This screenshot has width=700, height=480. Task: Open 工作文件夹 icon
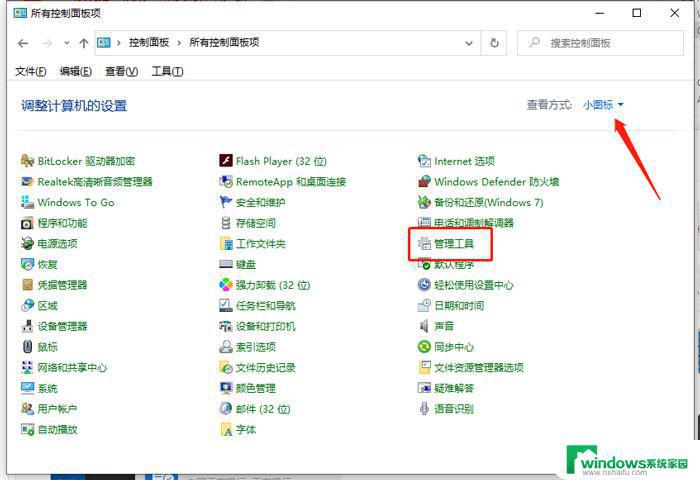coord(226,243)
